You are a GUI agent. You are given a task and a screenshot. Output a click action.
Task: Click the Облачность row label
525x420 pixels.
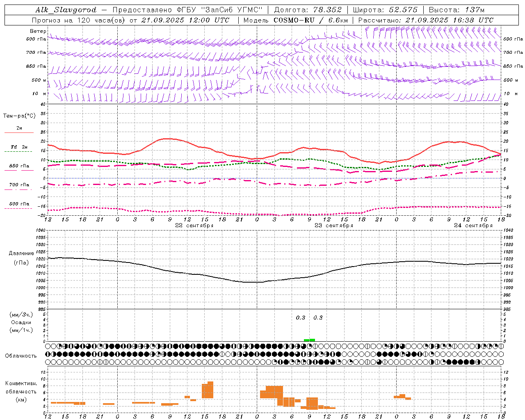coord(21,356)
